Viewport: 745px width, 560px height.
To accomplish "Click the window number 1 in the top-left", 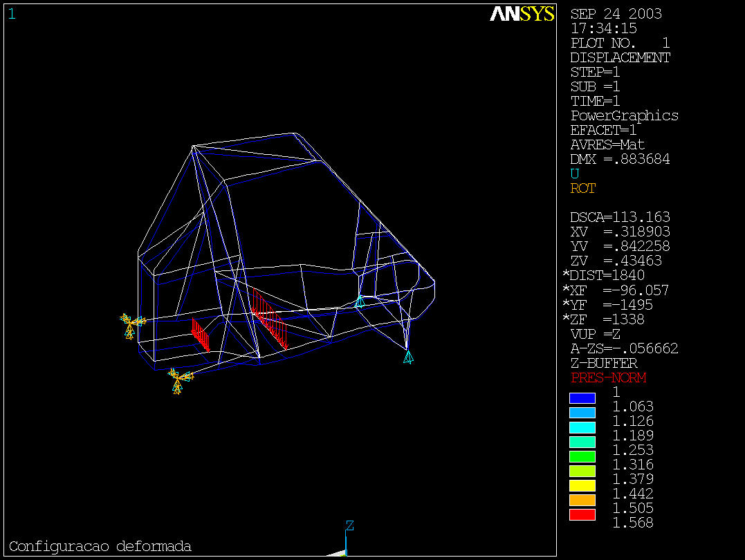I will click(x=11, y=14).
